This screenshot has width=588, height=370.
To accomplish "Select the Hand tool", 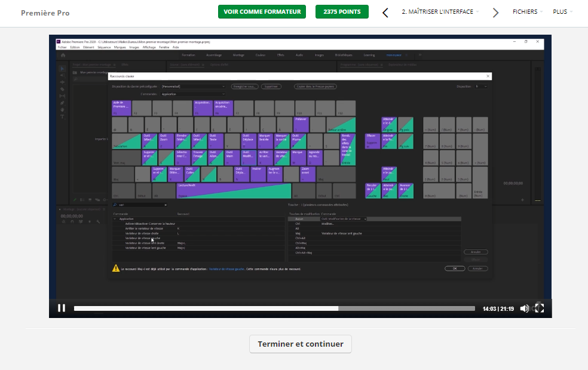I will tap(62, 110).
